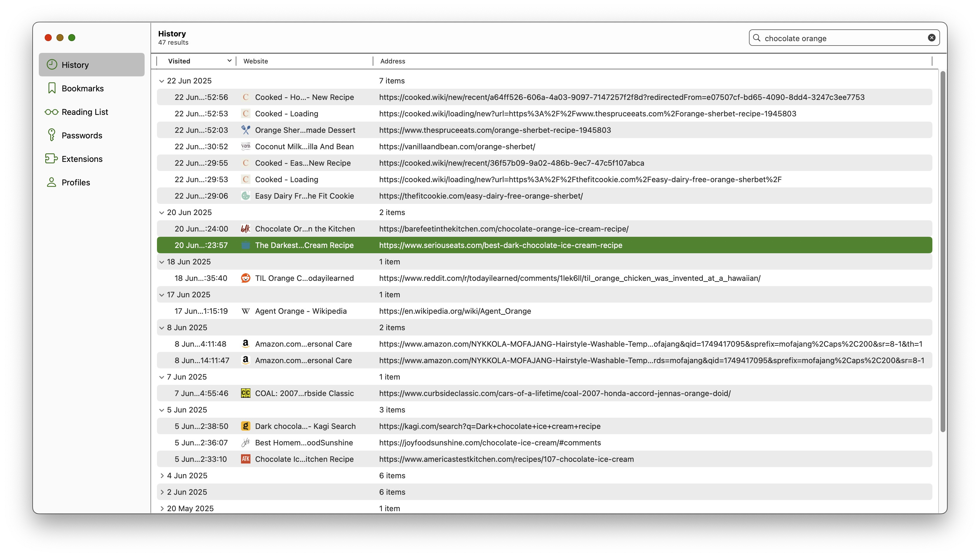Select the Reading List glasses icon

coord(51,112)
